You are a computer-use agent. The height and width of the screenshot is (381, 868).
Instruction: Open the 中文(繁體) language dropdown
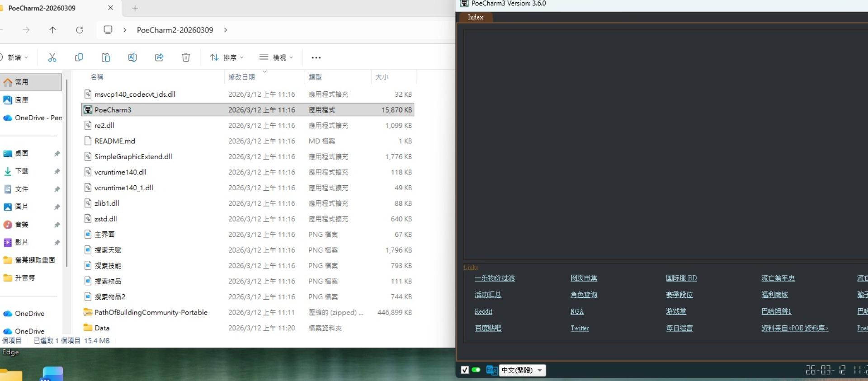pos(523,370)
